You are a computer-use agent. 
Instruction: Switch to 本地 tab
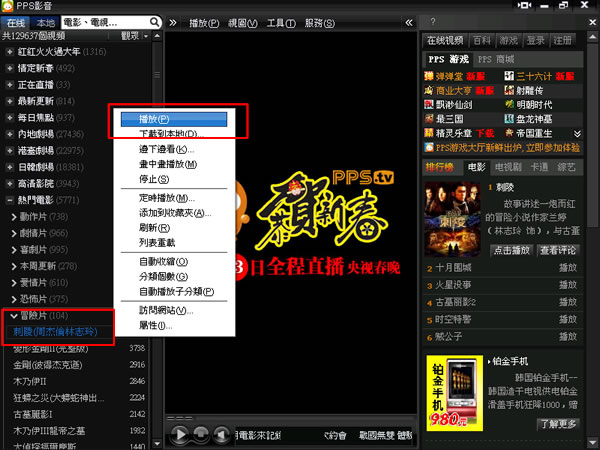(45, 23)
